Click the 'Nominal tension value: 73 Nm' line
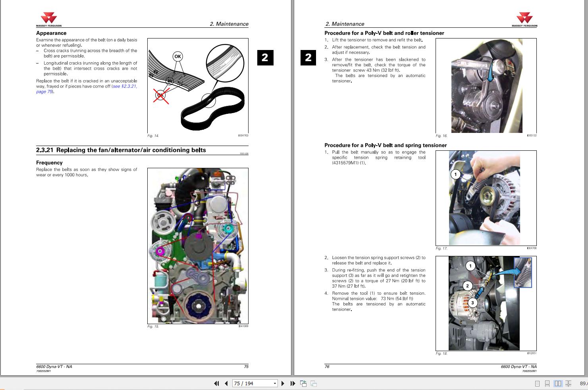 pyautogui.click(x=372, y=299)
